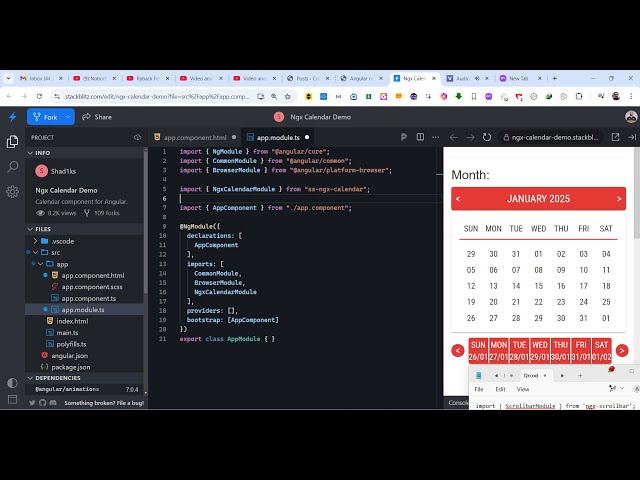Go to next month in calendar

(617, 199)
